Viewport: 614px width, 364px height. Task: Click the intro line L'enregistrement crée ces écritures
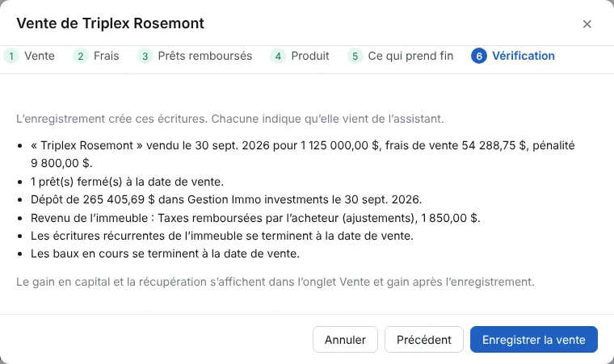[x=230, y=119]
